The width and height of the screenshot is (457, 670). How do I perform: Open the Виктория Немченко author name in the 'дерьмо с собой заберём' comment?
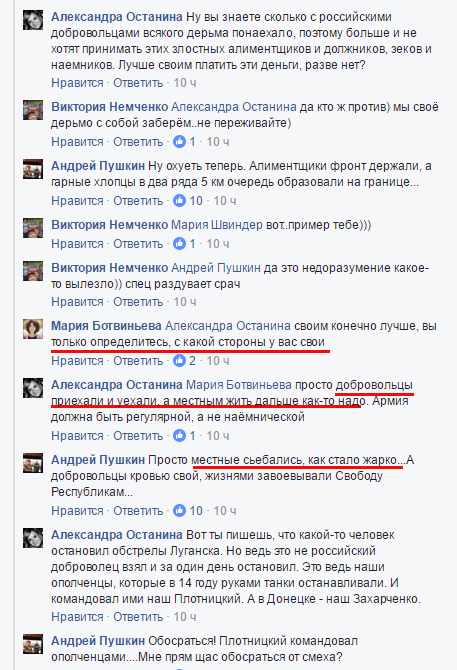coord(109,107)
